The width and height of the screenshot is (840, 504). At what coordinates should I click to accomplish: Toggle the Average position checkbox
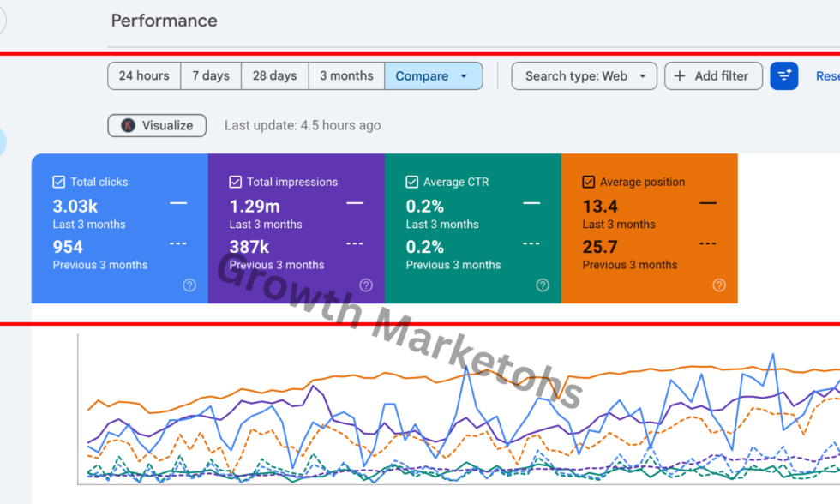[588, 182]
